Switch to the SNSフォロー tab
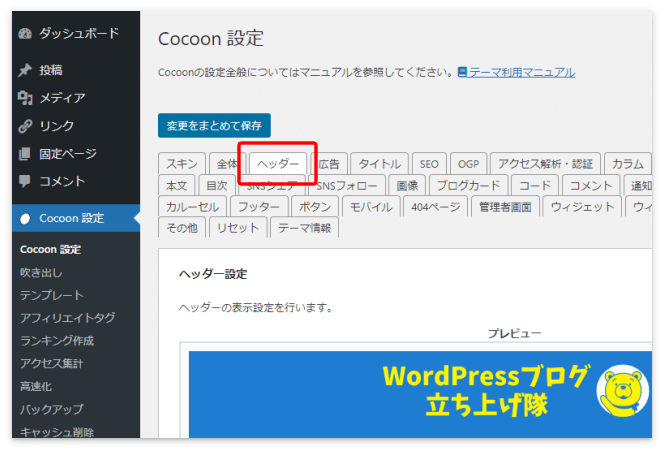Screen dimensions: 664x451 pos(346,185)
